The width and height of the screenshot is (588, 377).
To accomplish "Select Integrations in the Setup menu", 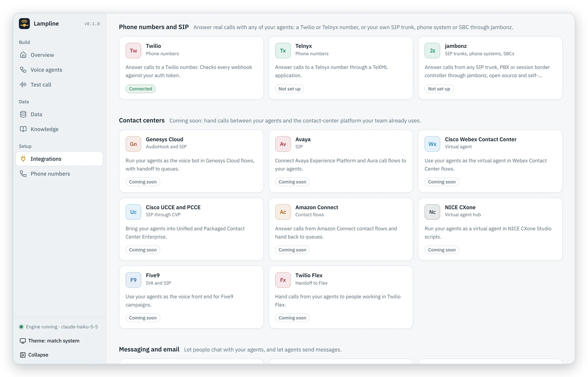I will [59, 159].
